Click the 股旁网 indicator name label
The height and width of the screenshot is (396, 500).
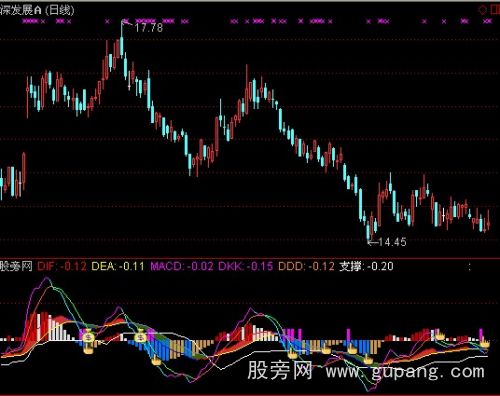click(x=16, y=266)
